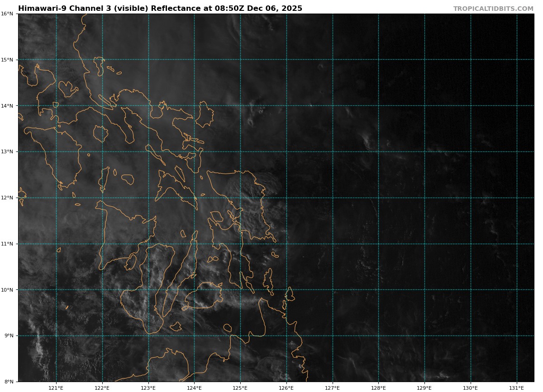Viewport: 543px width, 392px height.
Task: Click the 121°E longitude axis label
Action: [56, 387]
